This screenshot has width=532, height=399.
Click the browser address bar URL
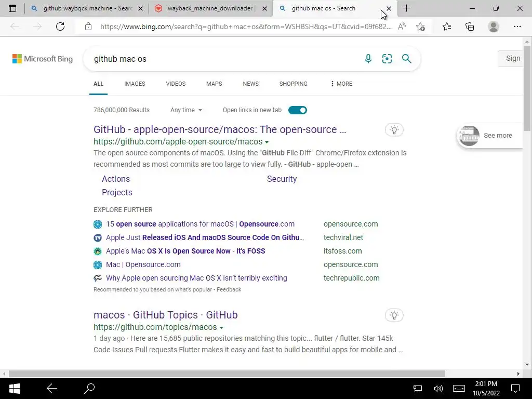(246, 26)
